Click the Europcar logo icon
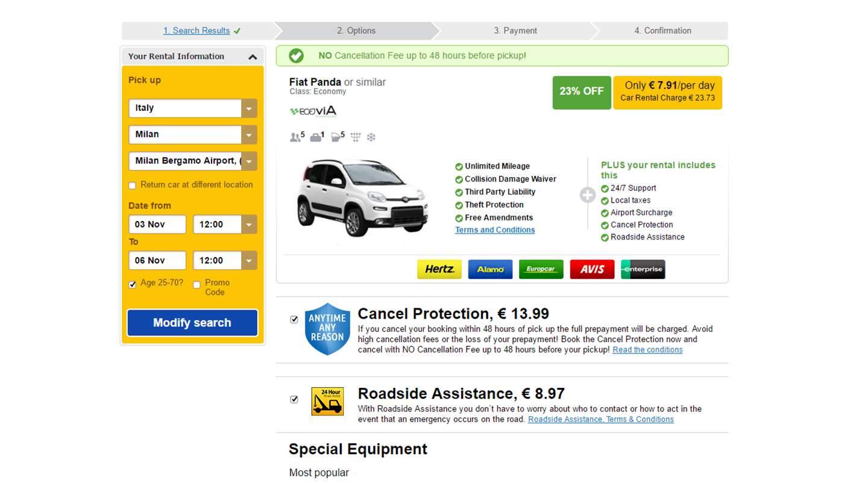 point(541,269)
